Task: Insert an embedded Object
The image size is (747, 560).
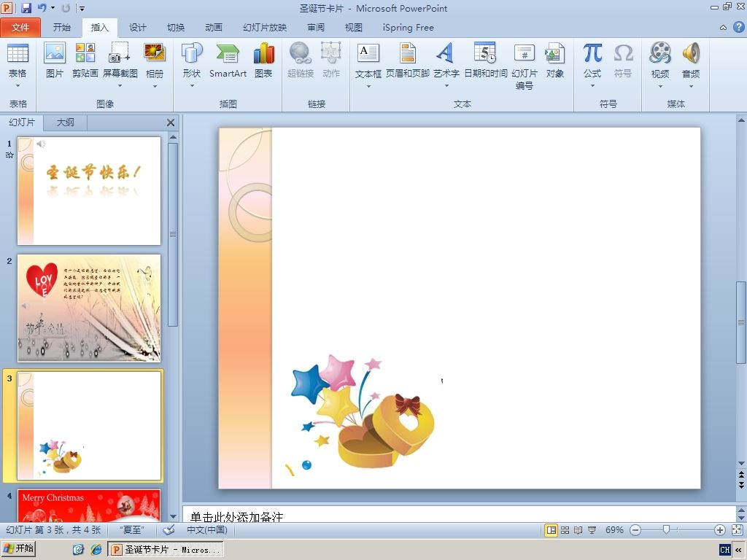Action: click(554, 60)
